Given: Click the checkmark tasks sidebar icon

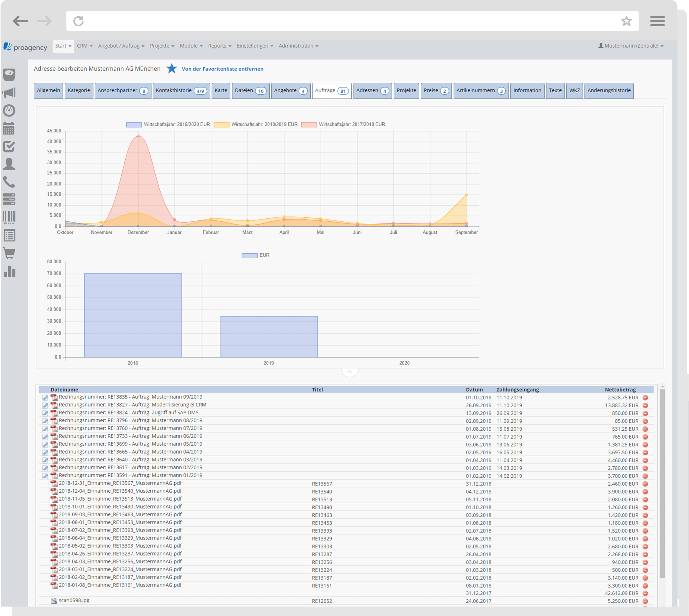Looking at the screenshot, I should pos(9,147).
